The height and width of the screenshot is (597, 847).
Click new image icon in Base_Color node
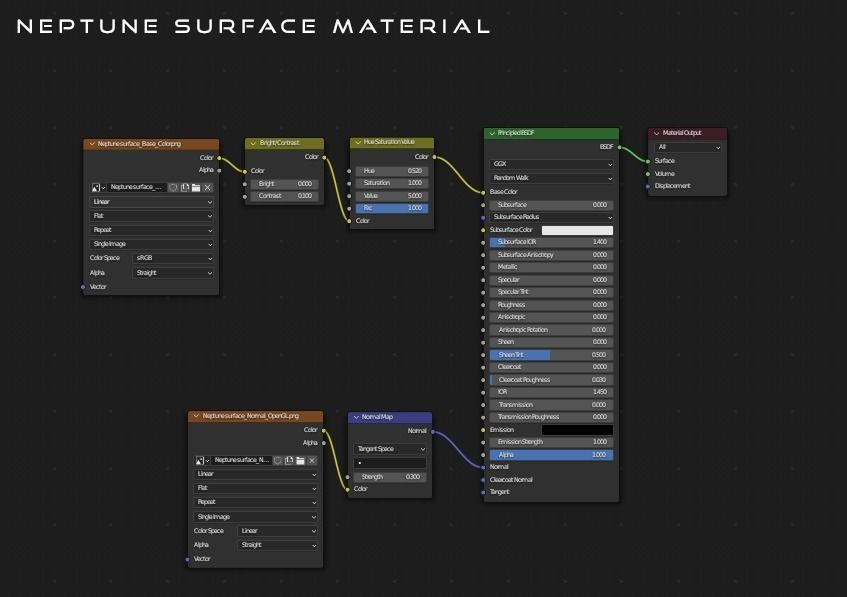(185, 187)
